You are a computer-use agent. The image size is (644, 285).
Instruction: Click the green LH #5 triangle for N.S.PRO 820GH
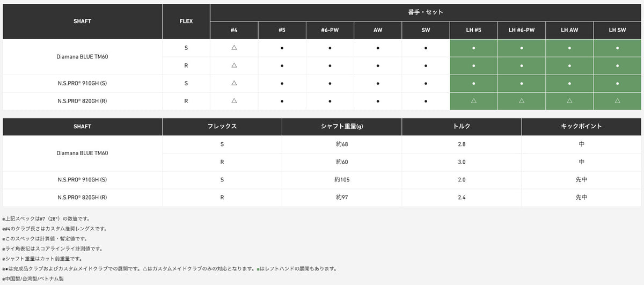pos(474,101)
